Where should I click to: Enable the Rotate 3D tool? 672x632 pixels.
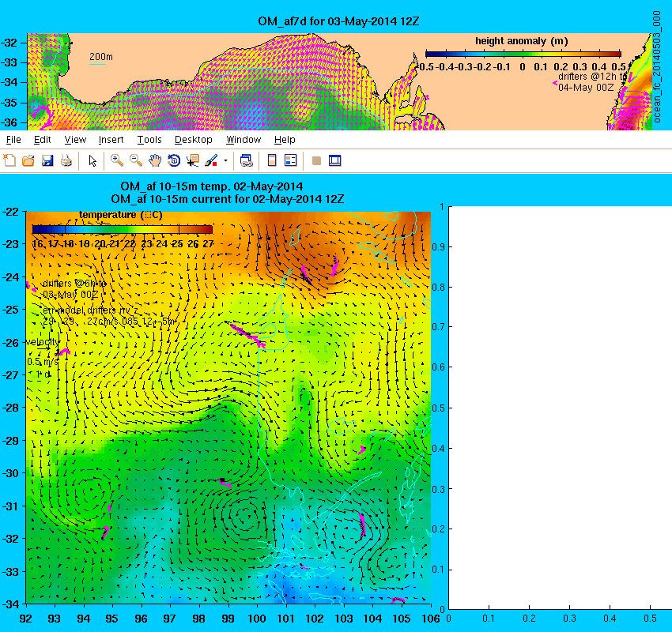coord(174,160)
